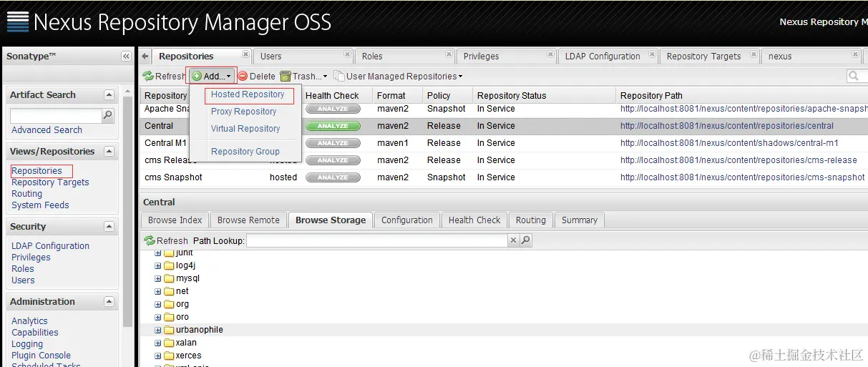Image resolution: width=868 pixels, height=367 pixels.
Task: Click the User Managed Repositories pages icon
Action: [x=339, y=76]
